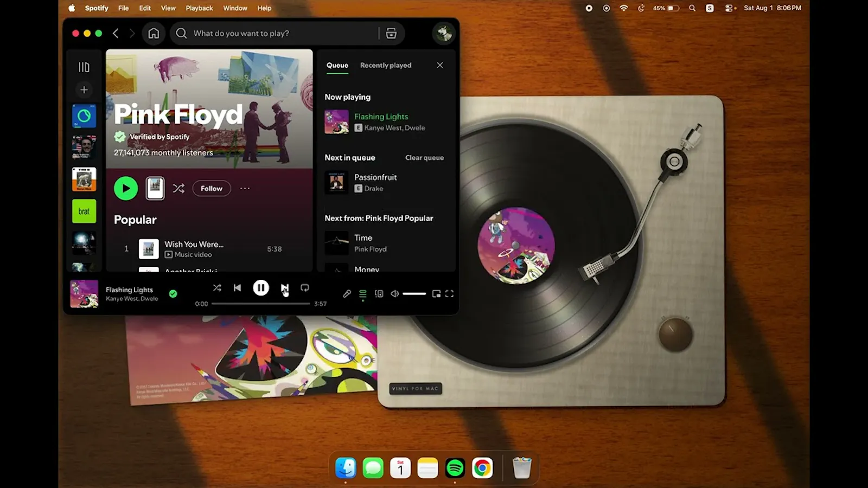Open the Browse icon in search bar
The height and width of the screenshot is (488, 868).
coord(391,33)
